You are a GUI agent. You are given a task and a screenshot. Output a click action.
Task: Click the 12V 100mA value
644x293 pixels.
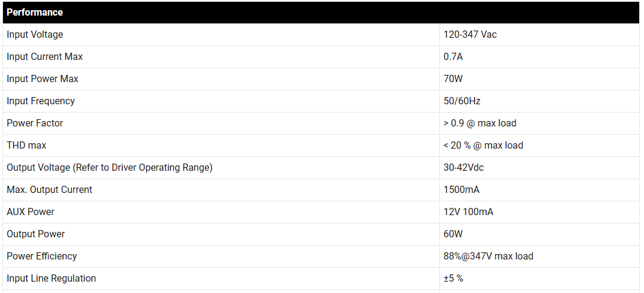[468, 212]
